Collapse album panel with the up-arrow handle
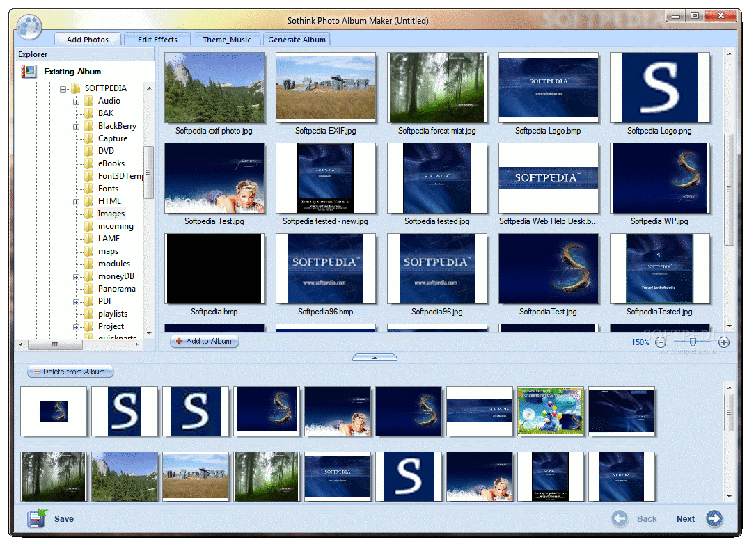Screen dimensions: 756x551 375,358
